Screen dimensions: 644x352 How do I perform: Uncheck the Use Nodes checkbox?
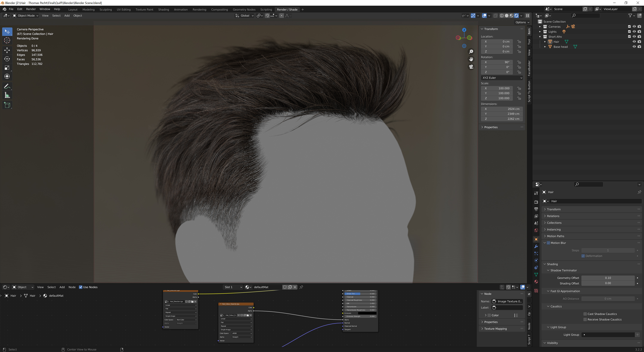point(80,287)
